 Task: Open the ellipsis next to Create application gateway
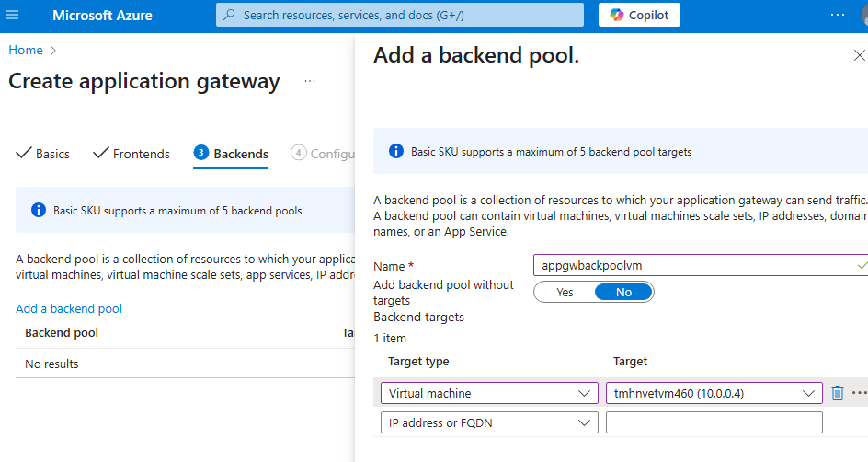click(310, 82)
